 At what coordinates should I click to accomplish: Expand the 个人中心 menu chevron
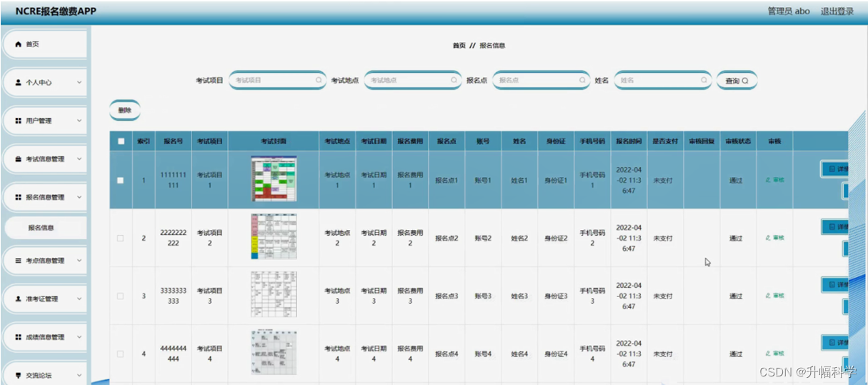pos(79,83)
